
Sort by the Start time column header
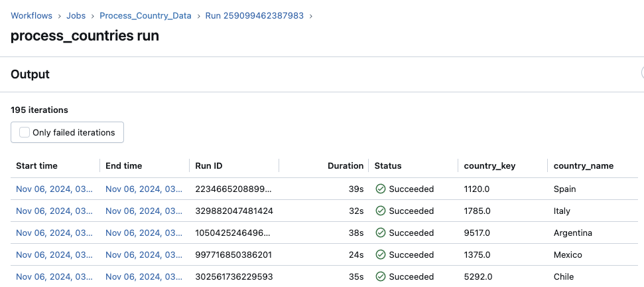pyautogui.click(x=36, y=166)
